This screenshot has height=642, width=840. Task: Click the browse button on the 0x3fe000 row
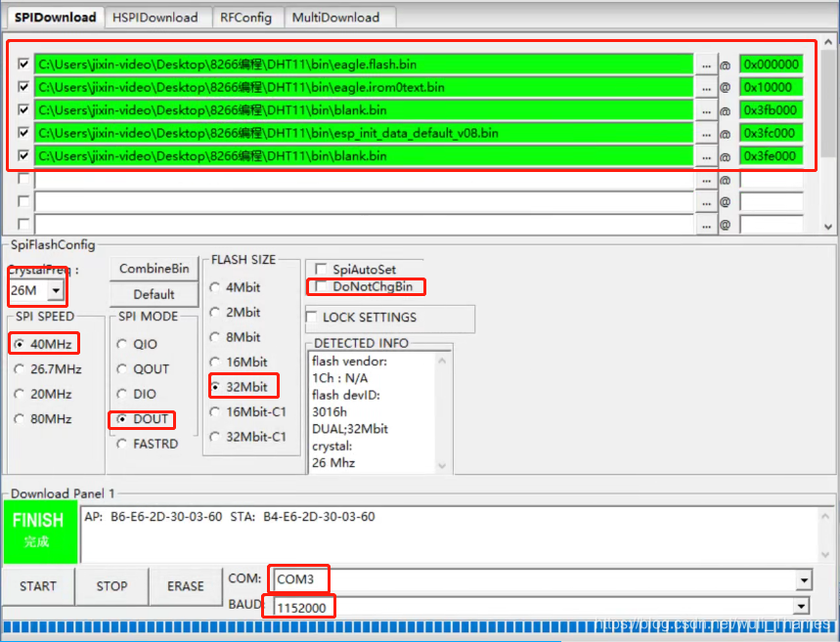(x=706, y=156)
